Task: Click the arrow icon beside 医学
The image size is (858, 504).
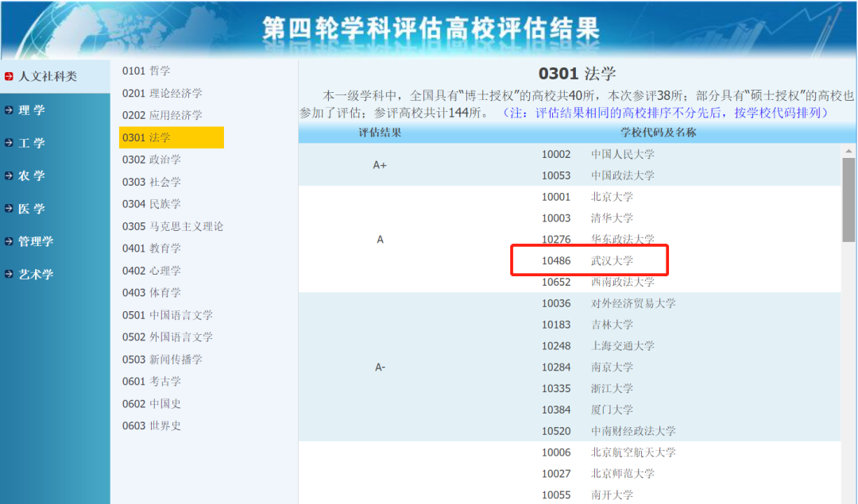Action: click(9, 208)
